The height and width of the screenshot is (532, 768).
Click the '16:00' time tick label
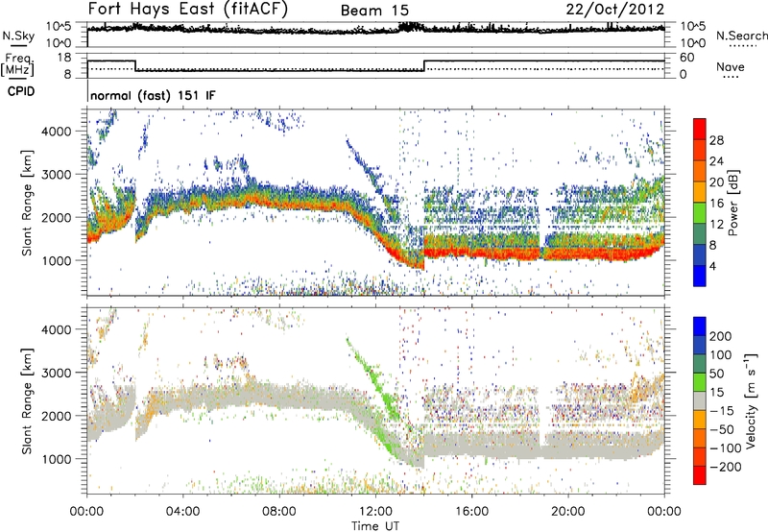471,512
